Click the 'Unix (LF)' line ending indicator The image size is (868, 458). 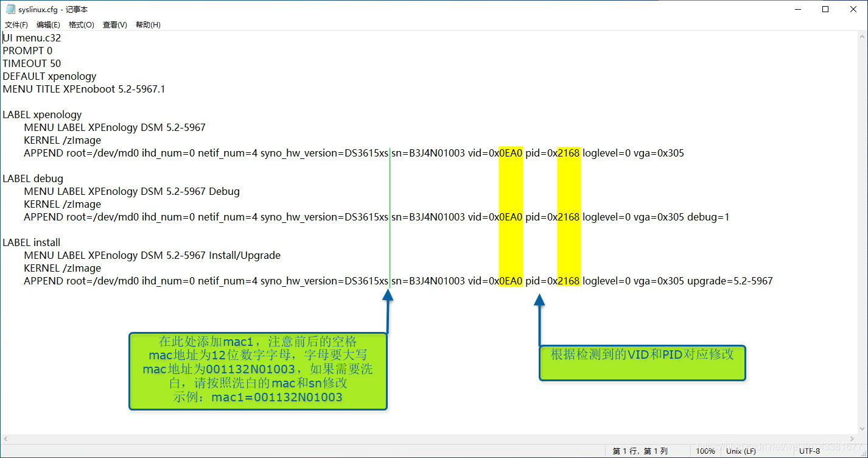[x=741, y=451]
